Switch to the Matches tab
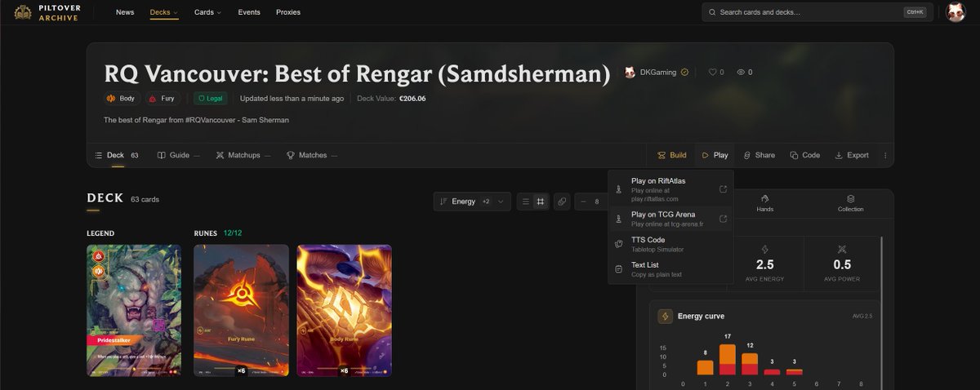980x390 pixels. tap(311, 155)
